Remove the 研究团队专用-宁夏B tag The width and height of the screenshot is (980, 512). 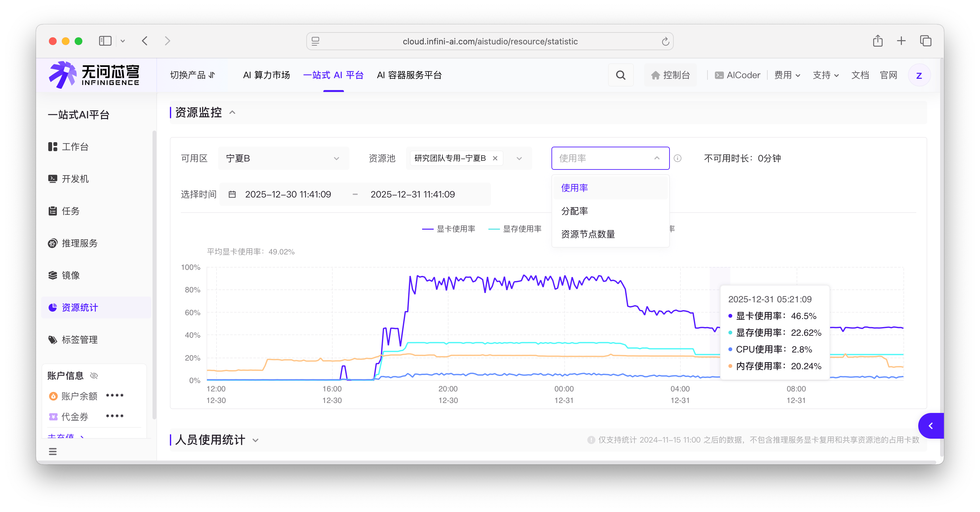click(x=495, y=158)
